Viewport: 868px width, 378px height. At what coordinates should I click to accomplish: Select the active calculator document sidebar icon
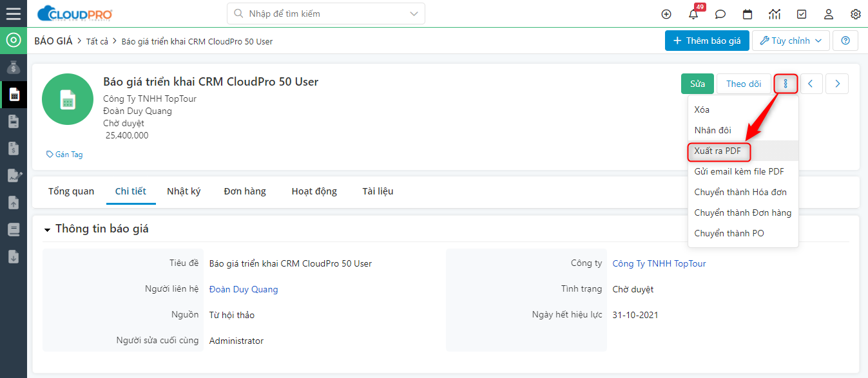click(14, 95)
